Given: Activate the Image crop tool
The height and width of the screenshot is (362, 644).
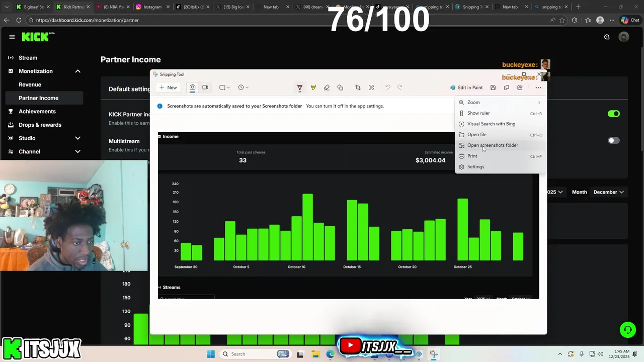Looking at the screenshot, I should pos(358,87).
